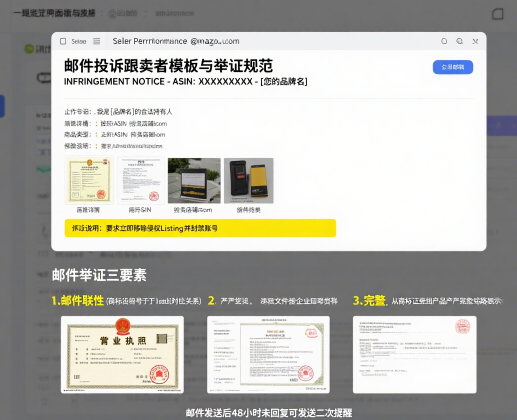Open the middle registration certificate image

pos(268,354)
